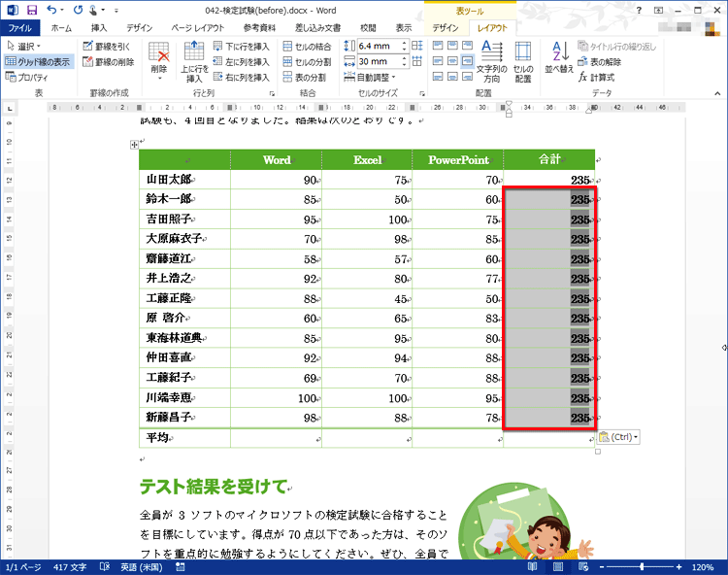Click zoom out minus button
Viewport: 728px width, 575px height.
coord(602,567)
